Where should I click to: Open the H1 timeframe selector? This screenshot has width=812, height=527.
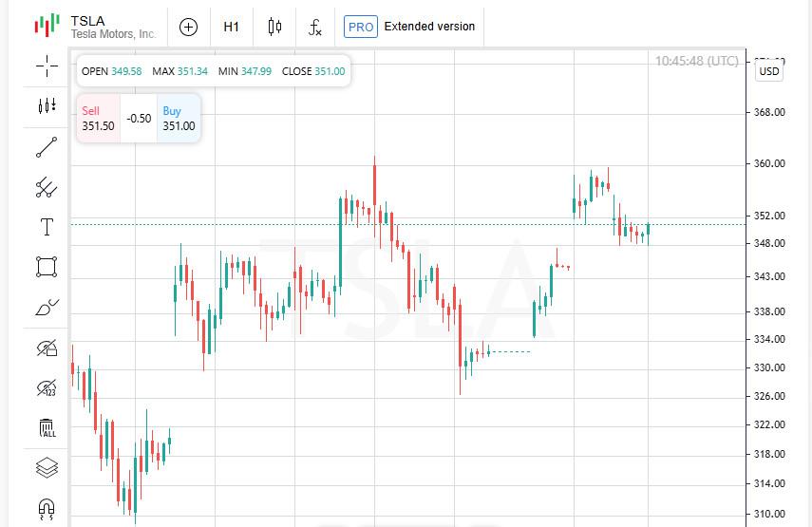click(x=231, y=27)
